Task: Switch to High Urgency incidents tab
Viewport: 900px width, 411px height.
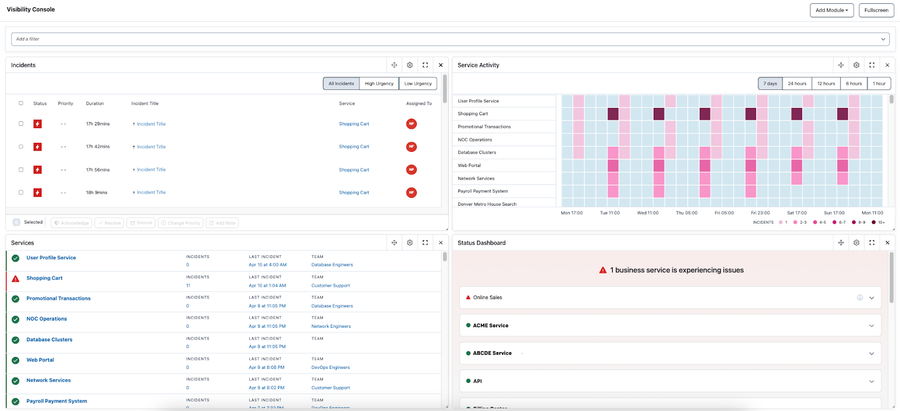Action: pos(379,84)
